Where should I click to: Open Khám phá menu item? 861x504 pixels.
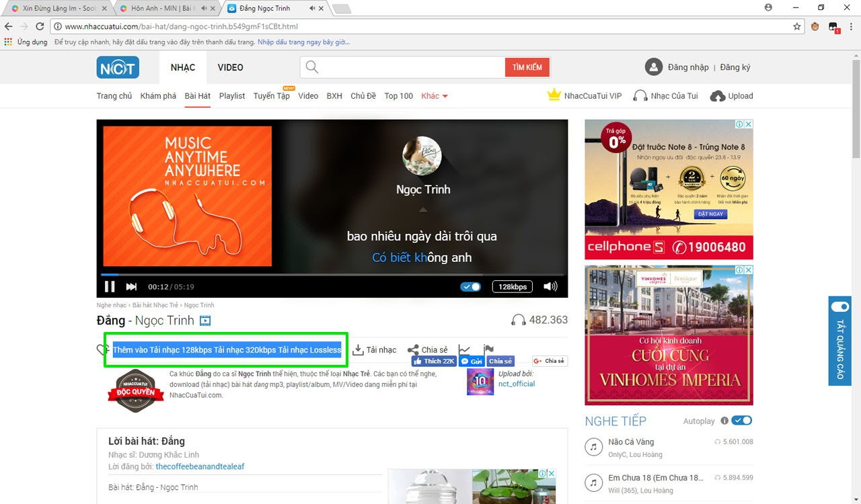159,96
